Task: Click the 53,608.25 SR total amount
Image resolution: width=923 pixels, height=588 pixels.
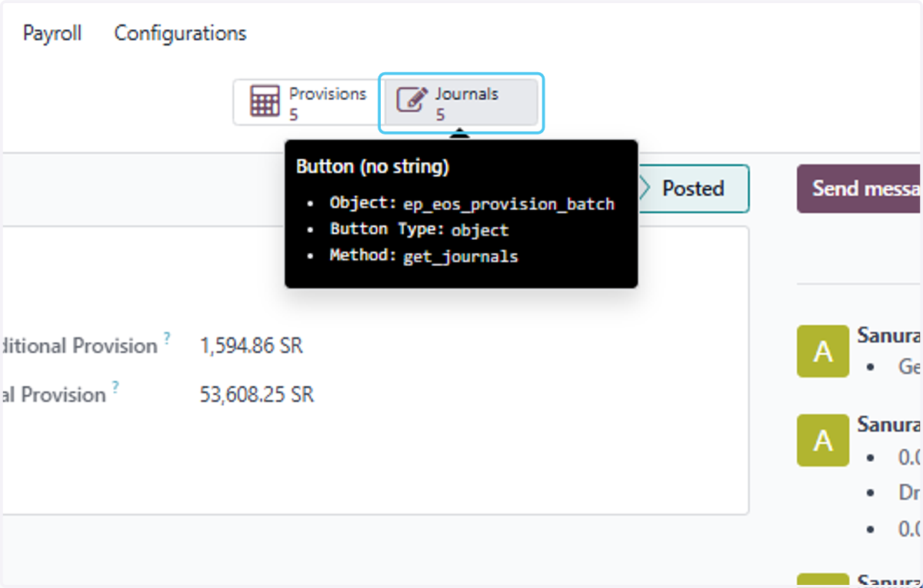Action: point(257,394)
